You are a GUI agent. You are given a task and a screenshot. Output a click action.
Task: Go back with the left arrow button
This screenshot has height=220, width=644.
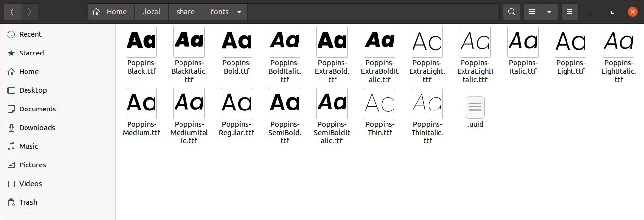[x=12, y=12]
